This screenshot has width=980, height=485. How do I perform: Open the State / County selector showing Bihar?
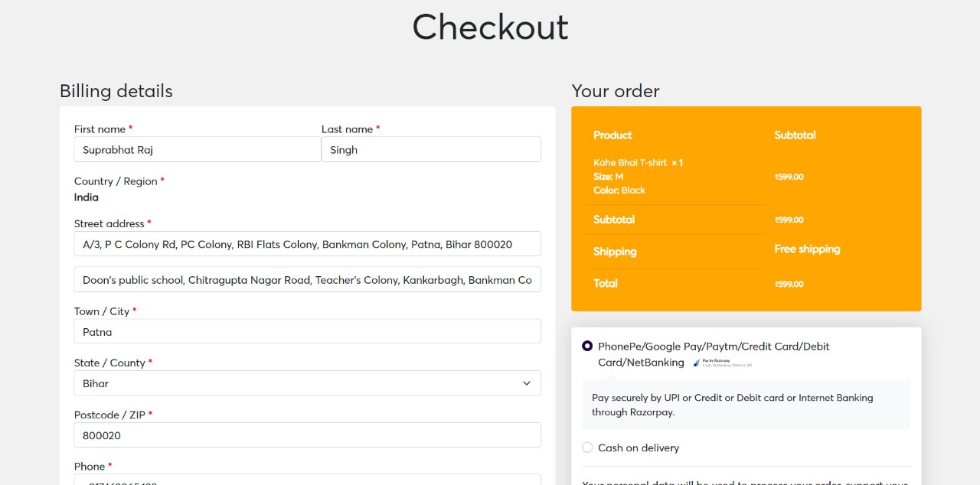pos(306,383)
